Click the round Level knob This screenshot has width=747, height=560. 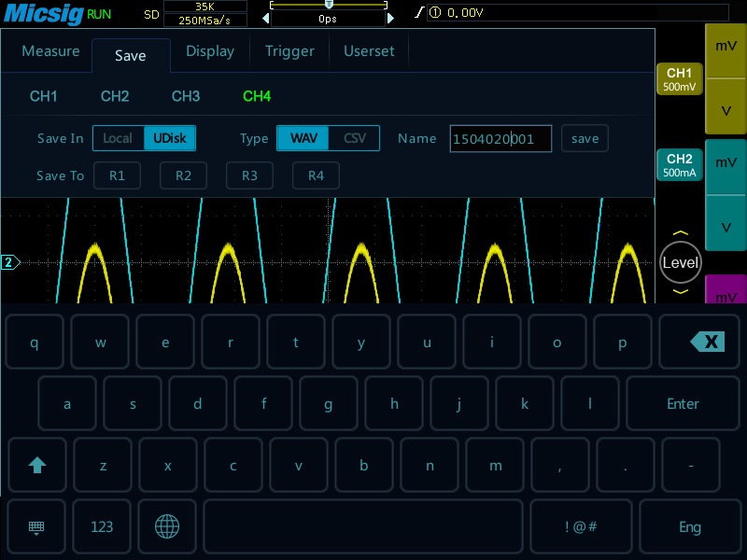click(x=680, y=262)
